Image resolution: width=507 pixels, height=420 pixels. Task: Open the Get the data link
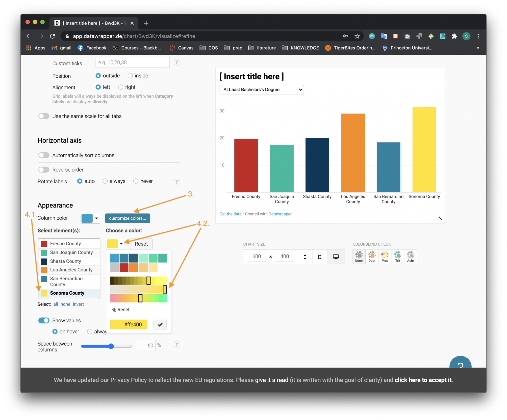pos(230,214)
